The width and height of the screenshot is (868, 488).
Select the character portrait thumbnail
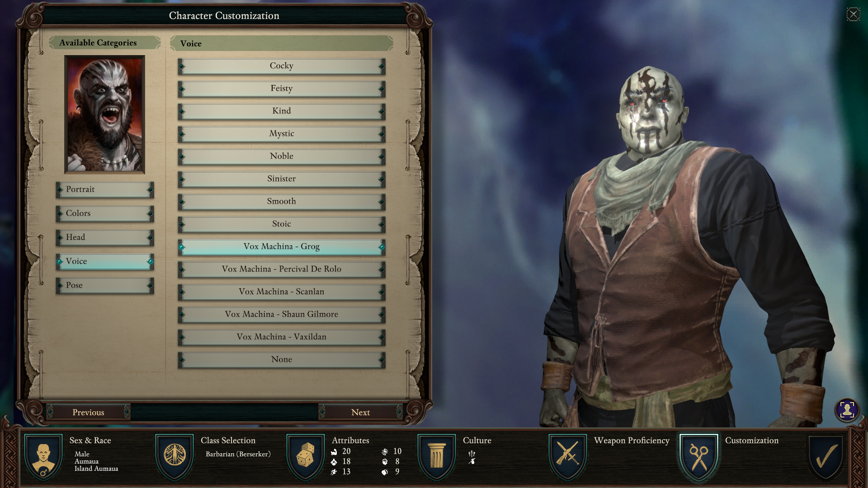point(105,114)
